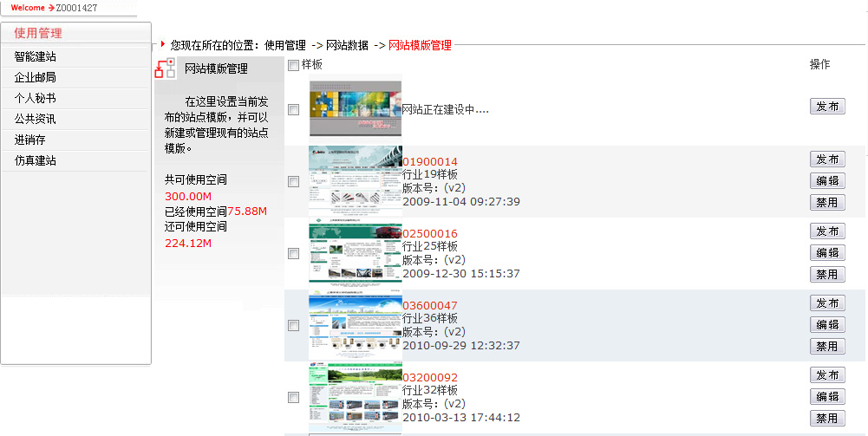Screen dimensions: 868x436
Task: Open 仿真建站 sidebar menu item
Action: [x=36, y=160]
